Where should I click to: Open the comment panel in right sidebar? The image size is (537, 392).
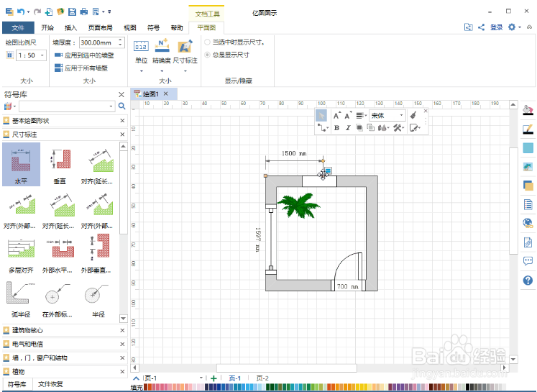click(x=528, y=261)
